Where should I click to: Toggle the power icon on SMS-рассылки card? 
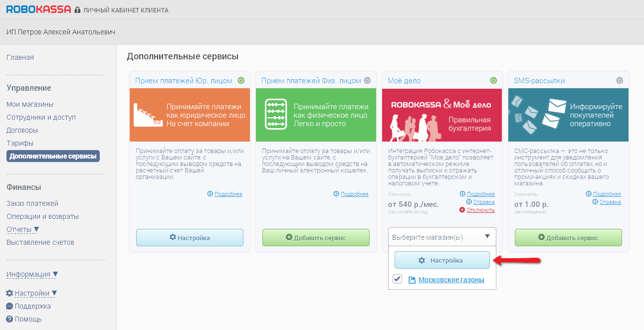tap(620, 80)
